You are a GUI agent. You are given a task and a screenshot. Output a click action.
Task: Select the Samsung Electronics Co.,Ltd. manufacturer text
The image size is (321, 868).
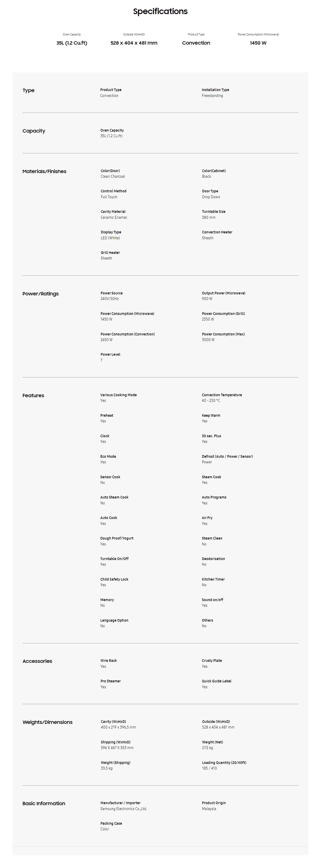(x=123, y=809)
